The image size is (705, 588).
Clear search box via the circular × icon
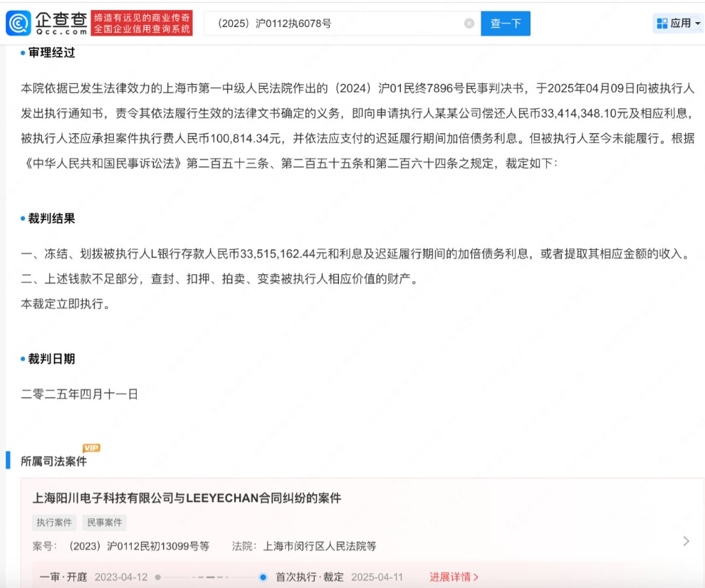[x=468, y=23]
